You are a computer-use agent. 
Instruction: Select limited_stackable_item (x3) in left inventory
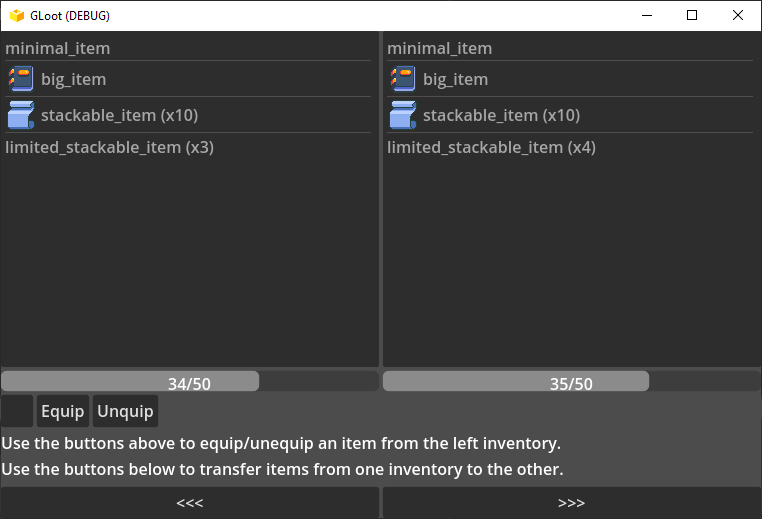188,147
